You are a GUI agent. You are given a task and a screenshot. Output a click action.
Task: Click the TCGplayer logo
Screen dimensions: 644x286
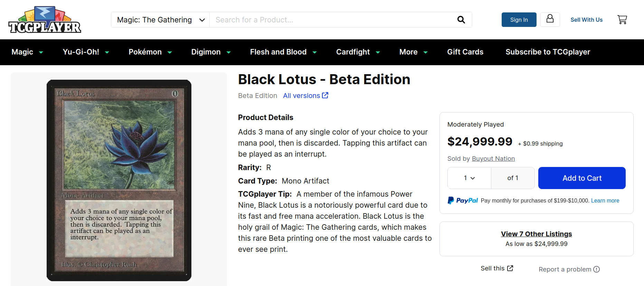(x=45, y=20)
